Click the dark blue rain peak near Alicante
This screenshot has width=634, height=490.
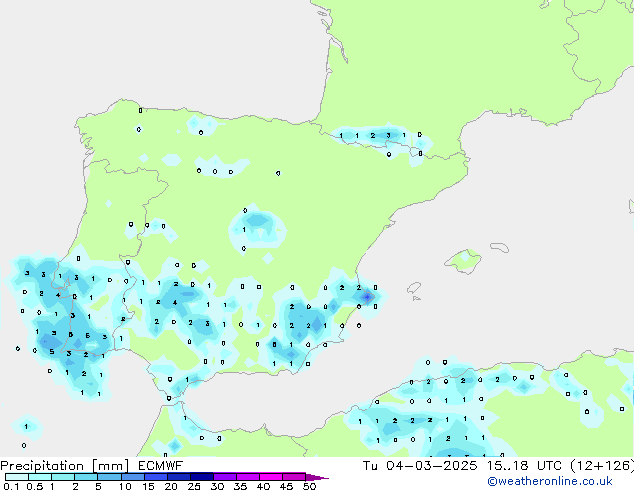pos(367,297)
